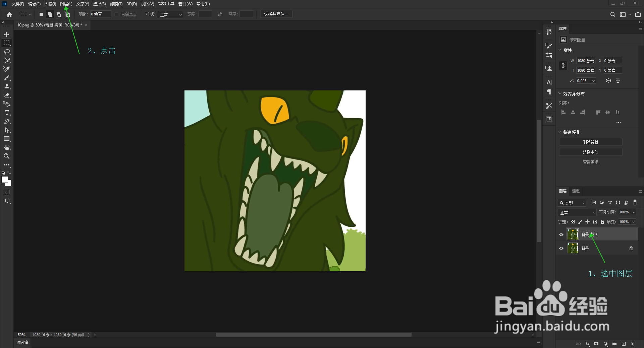Open the Character panel icon
This screenshot has height=348, width=644.
click(x=549, y=82)
